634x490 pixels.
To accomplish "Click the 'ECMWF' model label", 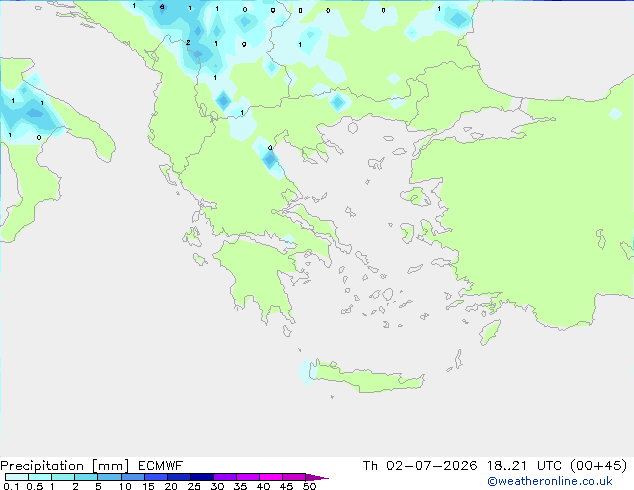I will point(161,466).
